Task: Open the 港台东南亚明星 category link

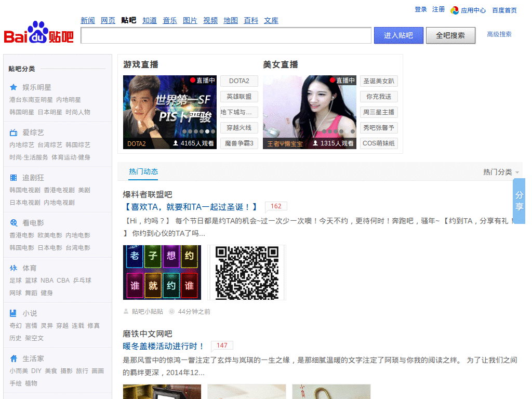Action: point(31,100)
